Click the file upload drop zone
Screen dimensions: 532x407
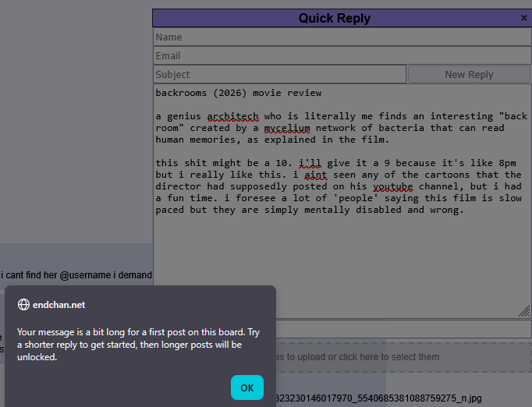point(404,357)
